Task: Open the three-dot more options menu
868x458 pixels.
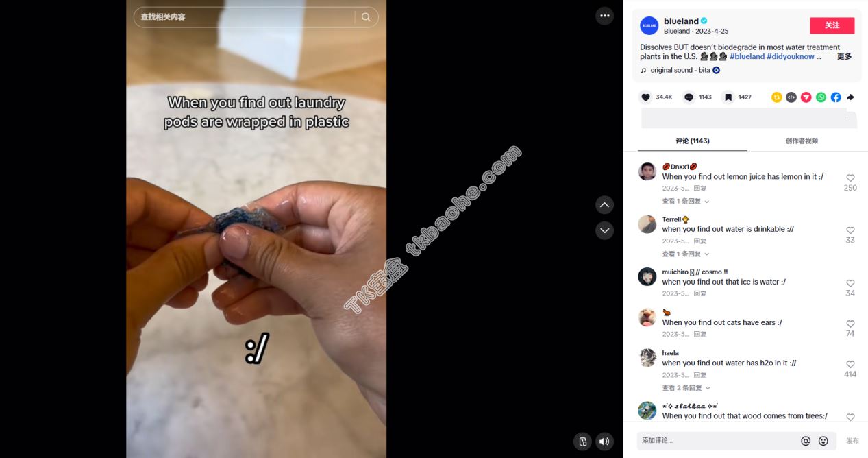Action: click(x=604, y=16)
